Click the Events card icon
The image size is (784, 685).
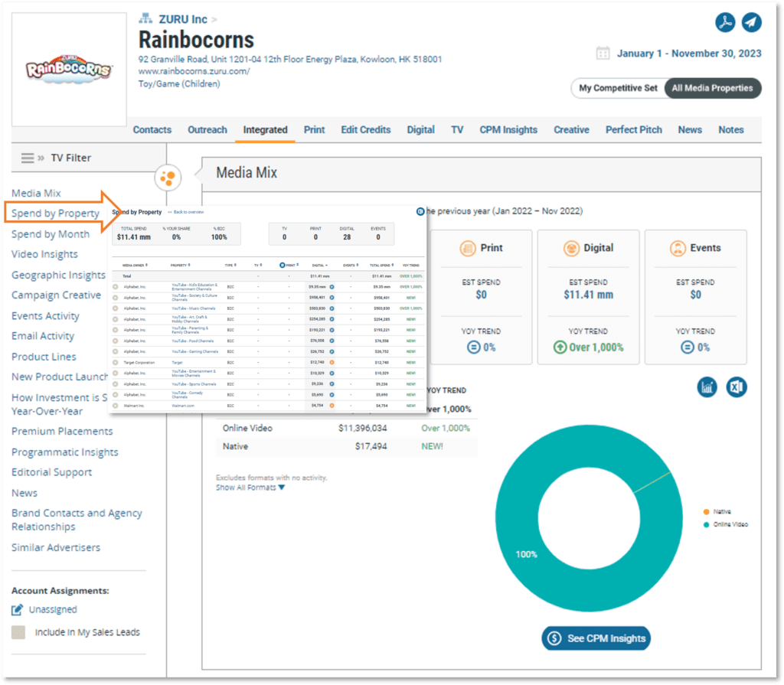678,248
